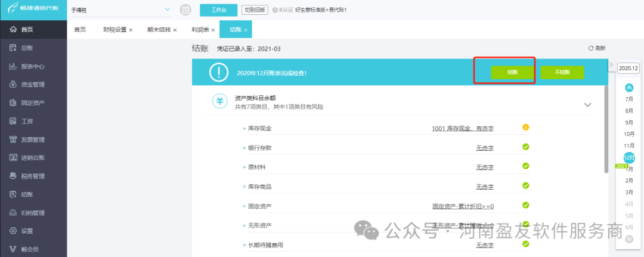Open the 1001 库存现金, 有赤字 link
Image resolution: width=644 pixels, height=257 pixels.
pyautogui.click(x=463, y=129)
